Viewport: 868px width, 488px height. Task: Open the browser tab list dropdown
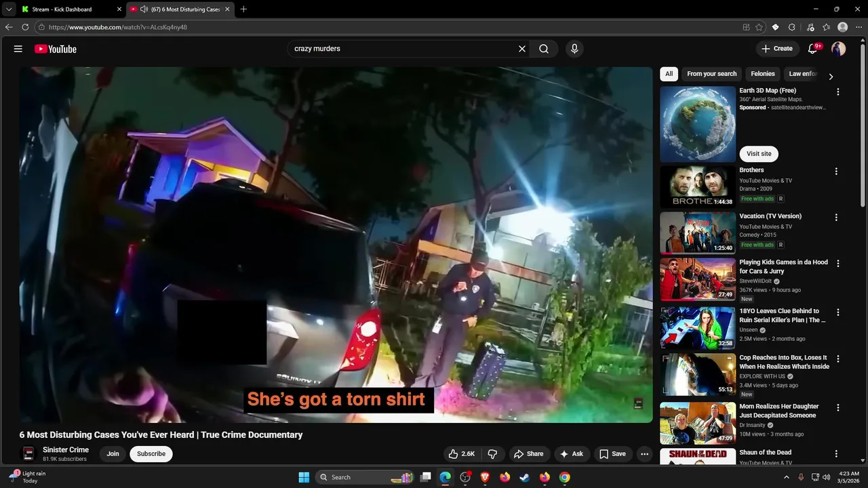(x=9, y=9)
